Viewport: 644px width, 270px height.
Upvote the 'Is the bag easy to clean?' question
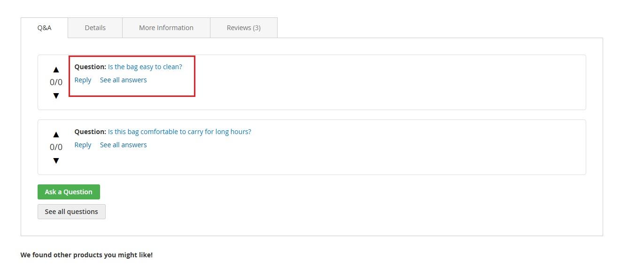(x=56, y=70)
